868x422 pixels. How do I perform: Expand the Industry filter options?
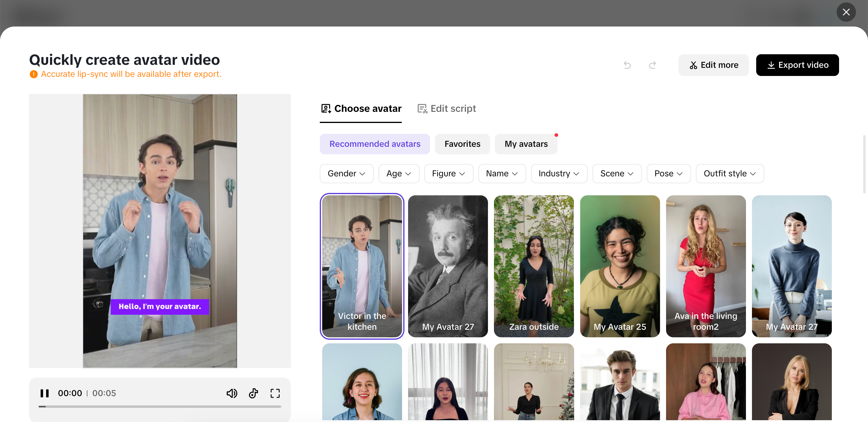559,173
